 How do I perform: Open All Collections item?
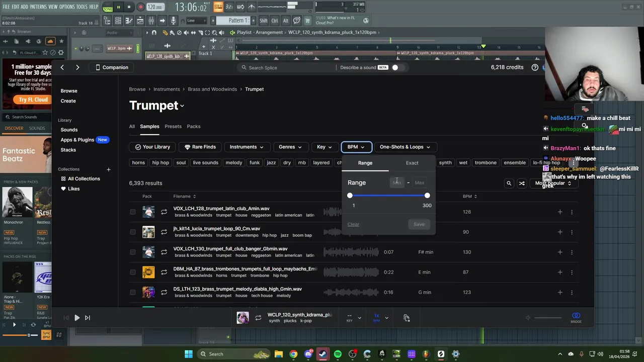(x=80, y=178)
